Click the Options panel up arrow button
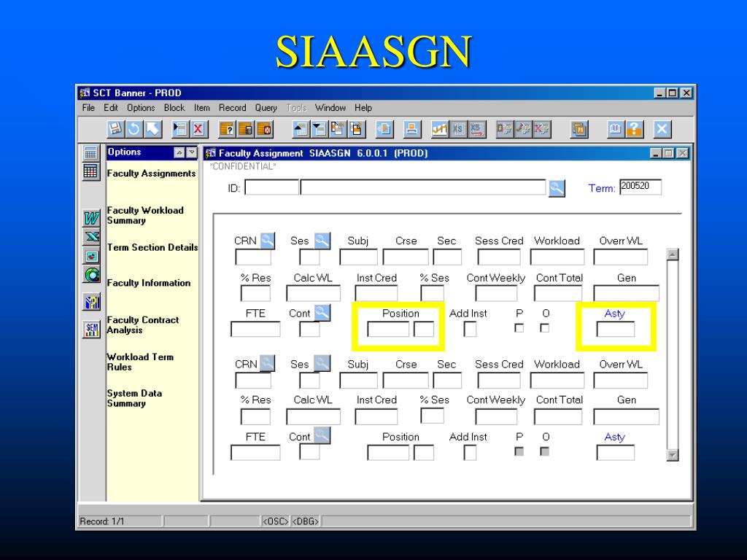The height and width of the screenshot is (560, 747). tap(179, 152)
